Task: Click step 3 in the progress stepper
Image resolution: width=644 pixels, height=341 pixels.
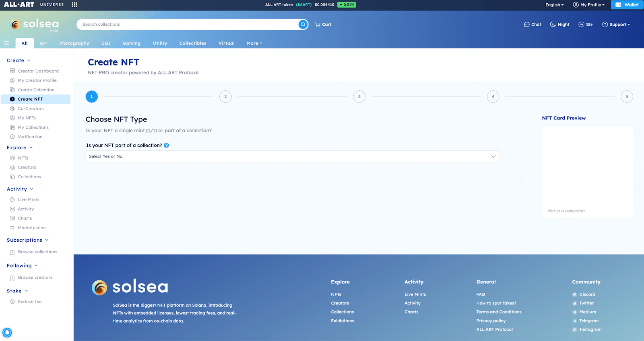Action: [x=359, y=97]
